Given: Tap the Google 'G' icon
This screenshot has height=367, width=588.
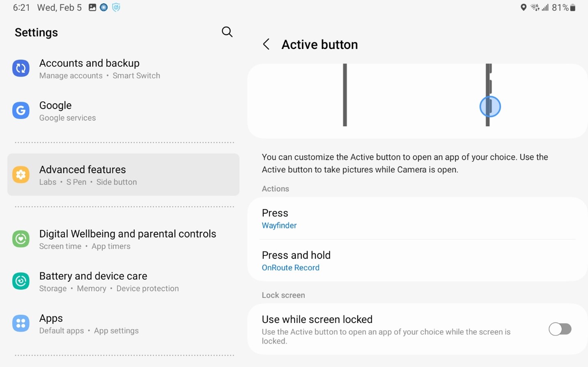Looking at the screenshot, I should pyautogui.click(x=21, y=110).
